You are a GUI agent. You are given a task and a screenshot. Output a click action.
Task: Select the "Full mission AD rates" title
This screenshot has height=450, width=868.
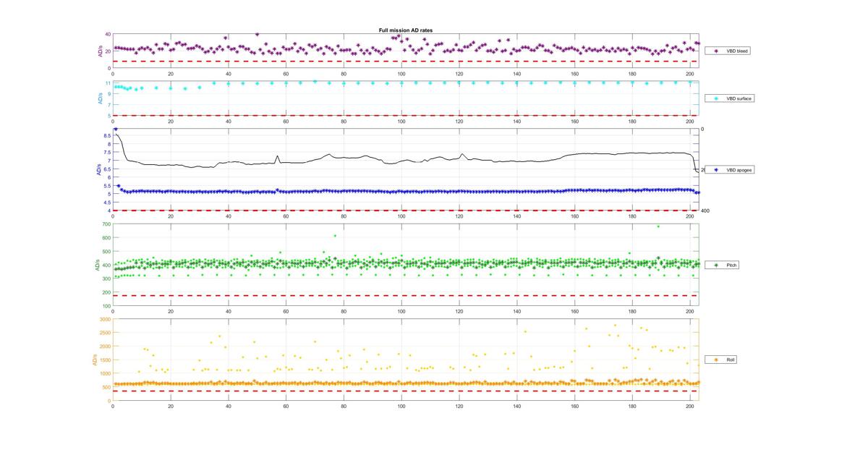[x=406, y=30]
